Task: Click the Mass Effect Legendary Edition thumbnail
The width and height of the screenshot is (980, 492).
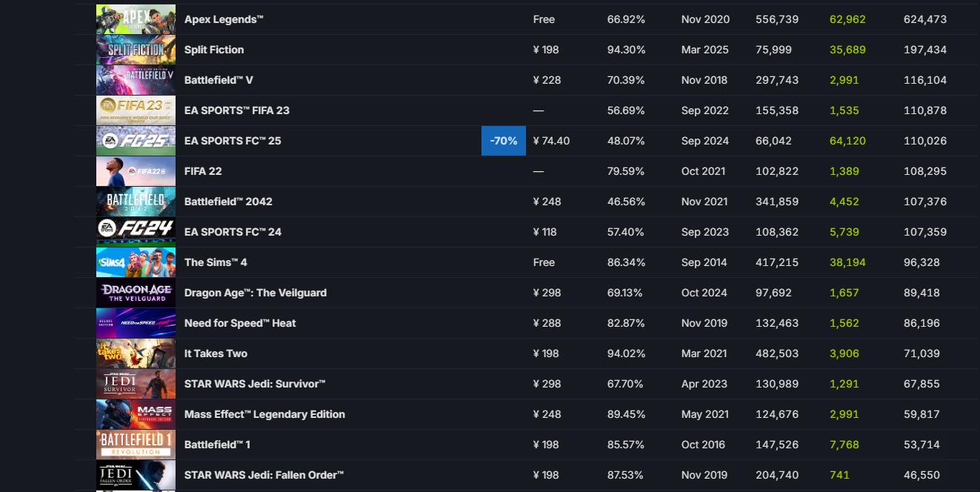Action: (136, 414)
